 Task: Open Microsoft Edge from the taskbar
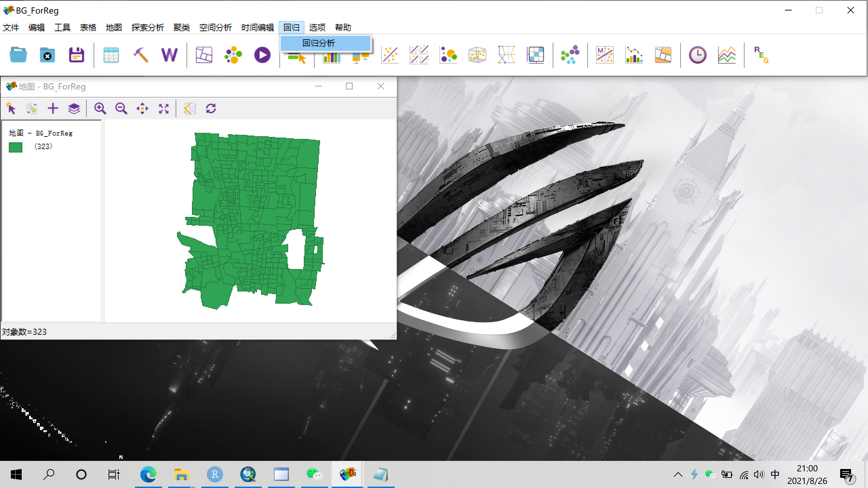pyautogui.click(x=148, y=474)
